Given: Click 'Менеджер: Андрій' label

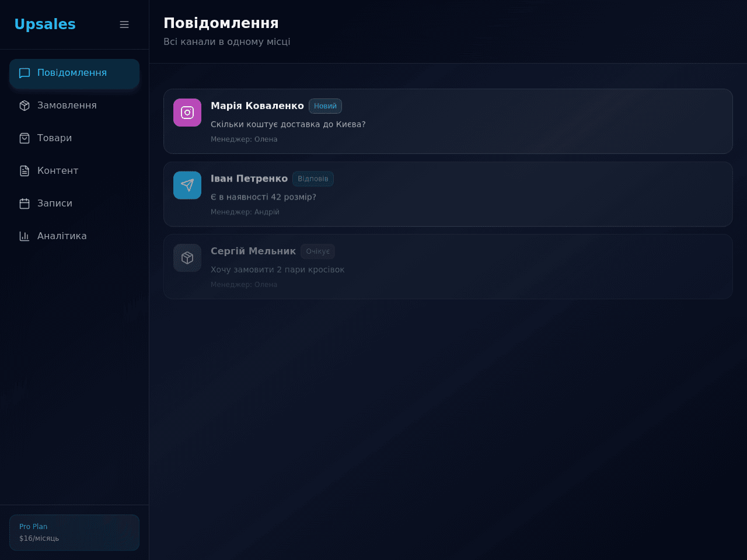Looking at the screenshot, I should tap(245, 212).
